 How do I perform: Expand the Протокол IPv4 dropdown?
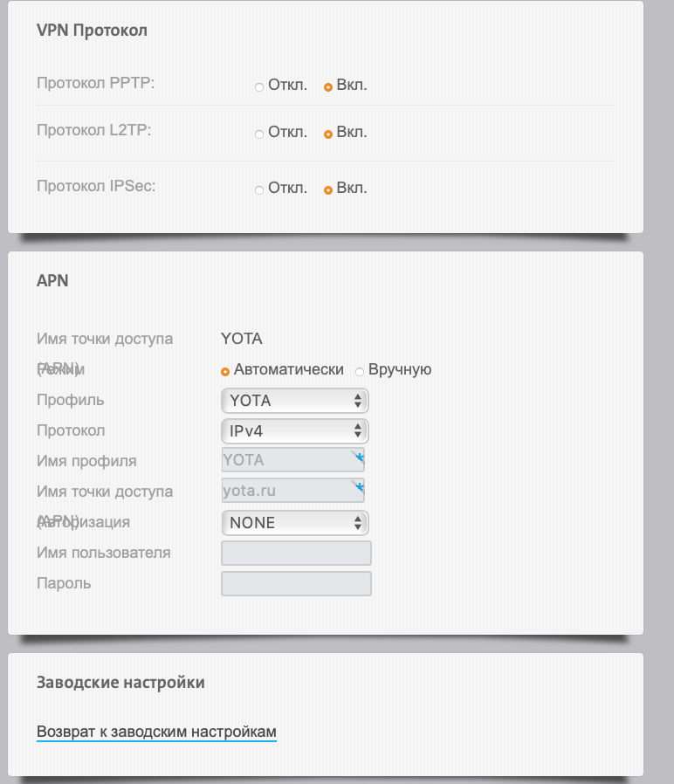coord(295,431)
